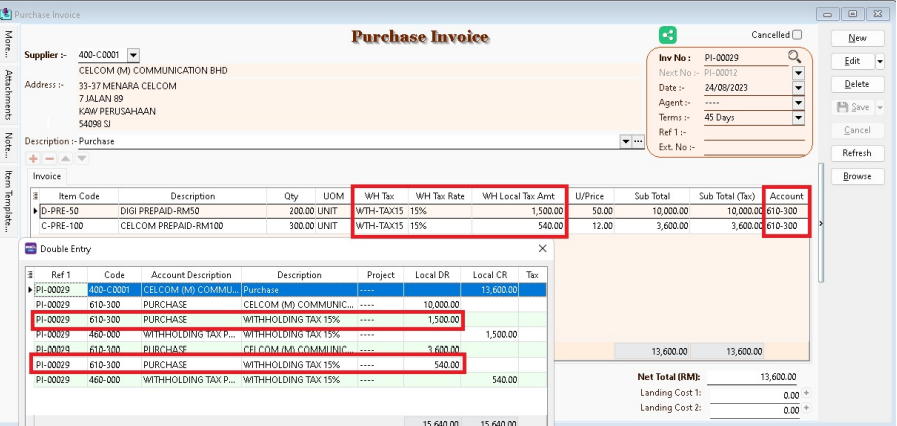Add a new line with plus icon
Screen dimensions: 897x426
coord(31,159)
